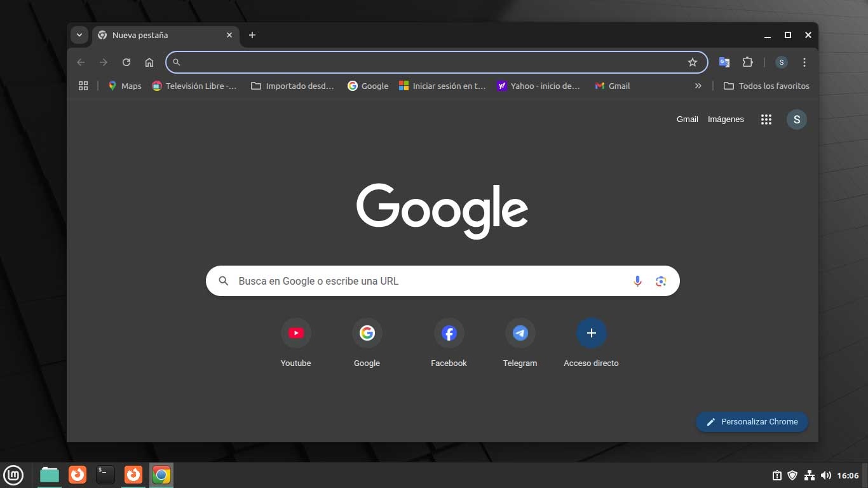Add a new Acceso directo shortcut
868x488 pixels.
pyautogui.click(x=592, y=344)
